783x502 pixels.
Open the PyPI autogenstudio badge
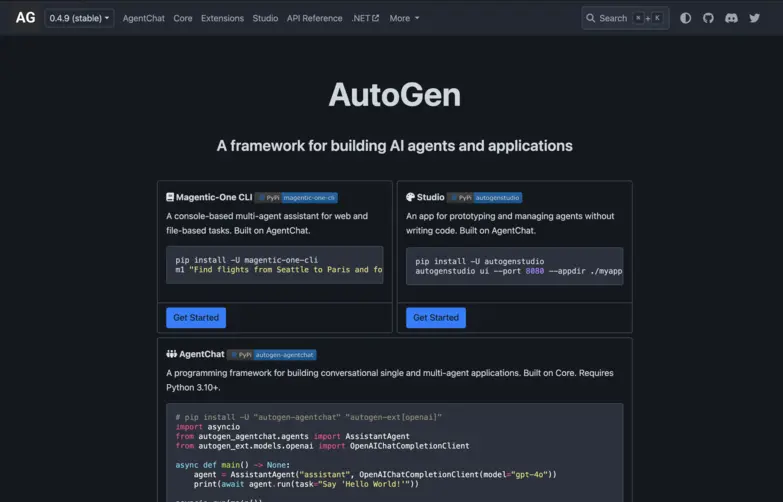click(x=484, y=198)
